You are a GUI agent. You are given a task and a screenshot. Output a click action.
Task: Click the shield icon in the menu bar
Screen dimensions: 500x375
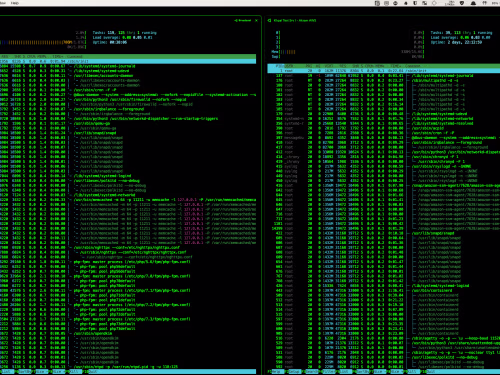tap(462, 3)
